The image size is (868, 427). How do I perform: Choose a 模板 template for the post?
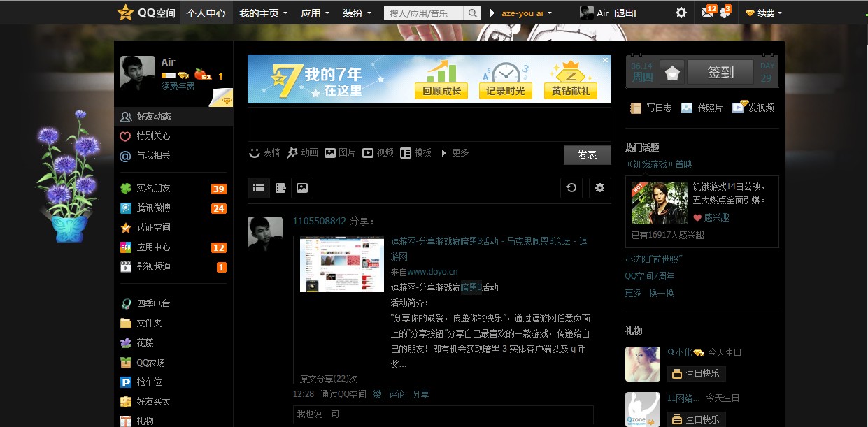(415, 153)
